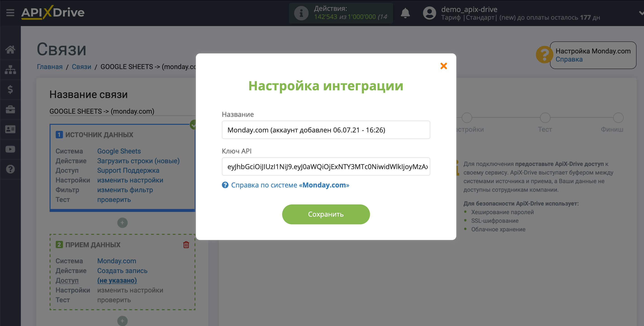Select the Финиш step circle

[618, 117]
